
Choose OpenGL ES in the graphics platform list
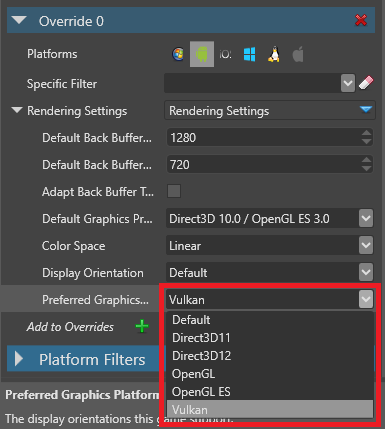(x=270, y=392)
